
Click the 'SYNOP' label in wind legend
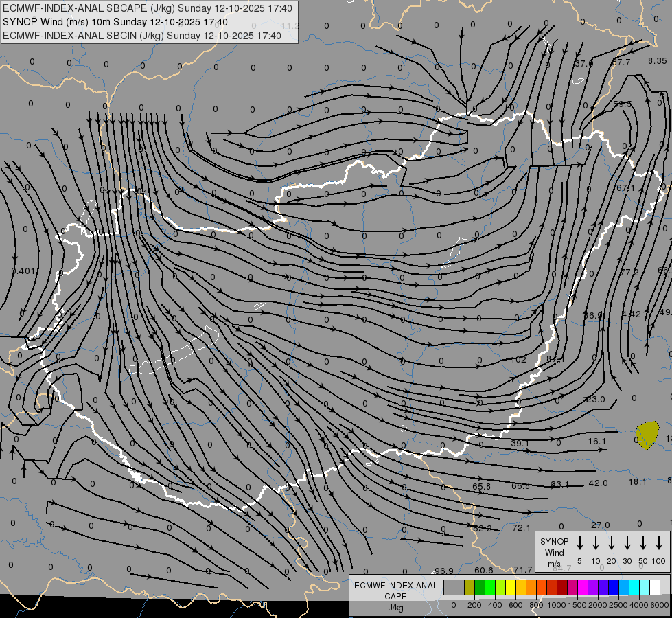(554, 541)
